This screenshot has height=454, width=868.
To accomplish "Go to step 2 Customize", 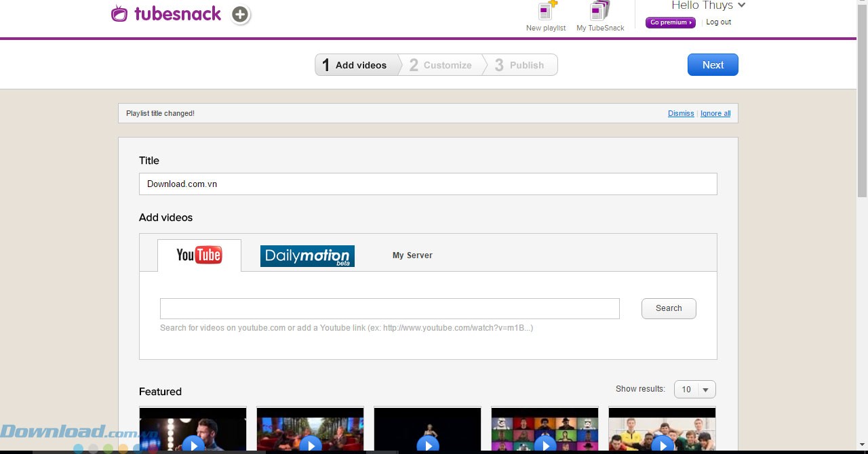I will click(441, 65).
